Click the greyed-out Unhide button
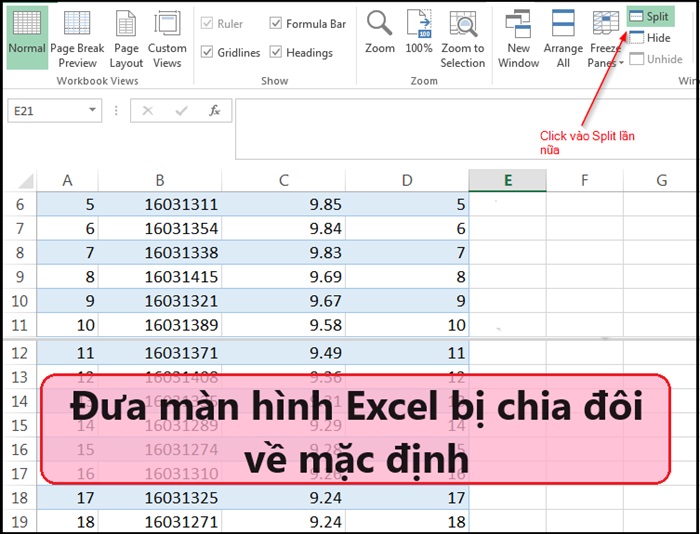This screenshot has width=700, height=534. tap(656, 59)
